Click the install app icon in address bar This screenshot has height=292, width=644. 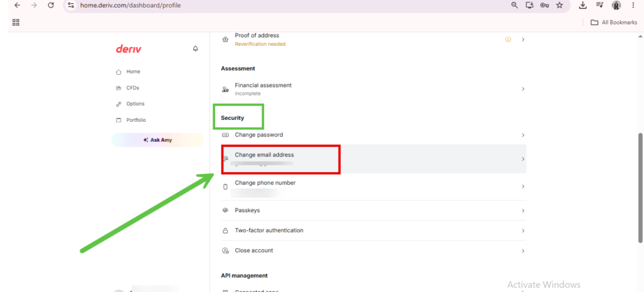click(x=530, y=5)
